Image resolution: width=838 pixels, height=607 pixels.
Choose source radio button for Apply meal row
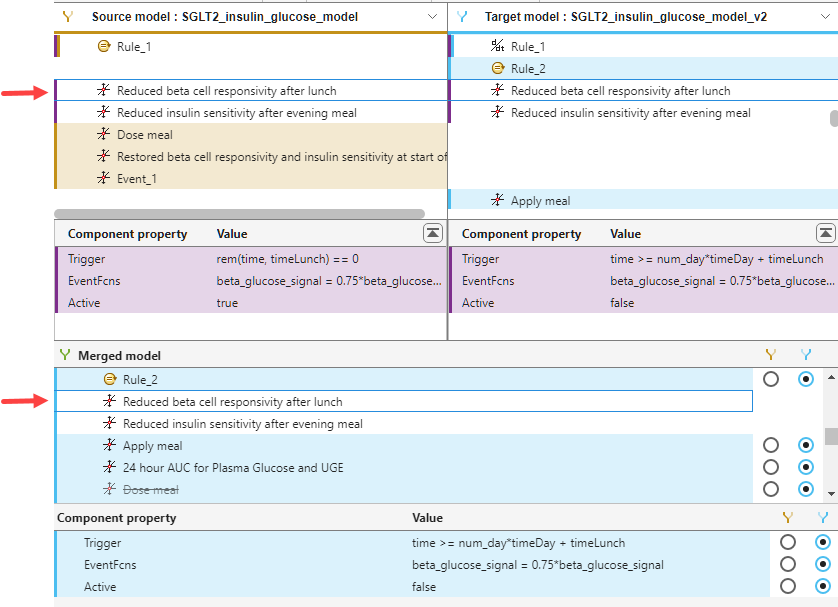click(770, 446)
